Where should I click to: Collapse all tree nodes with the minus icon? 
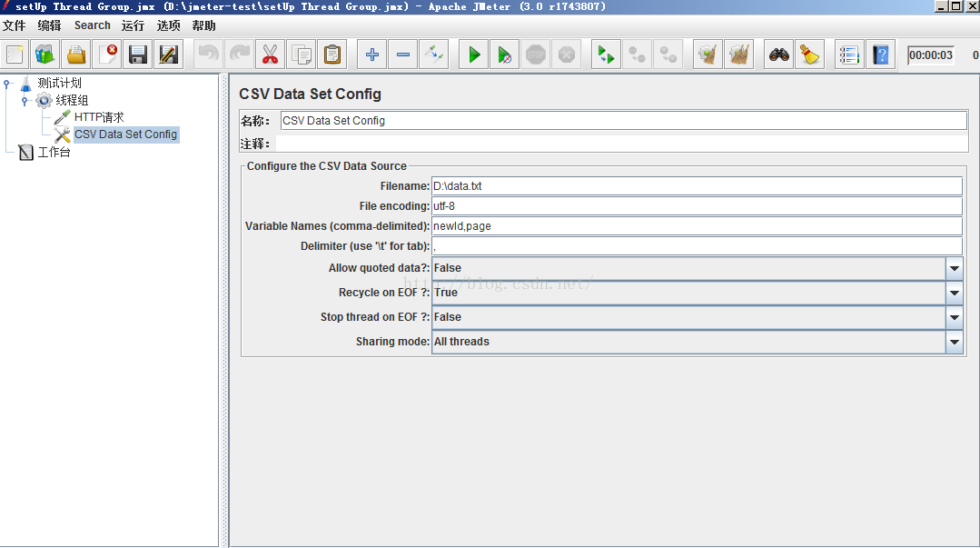(x=403, y=55)
